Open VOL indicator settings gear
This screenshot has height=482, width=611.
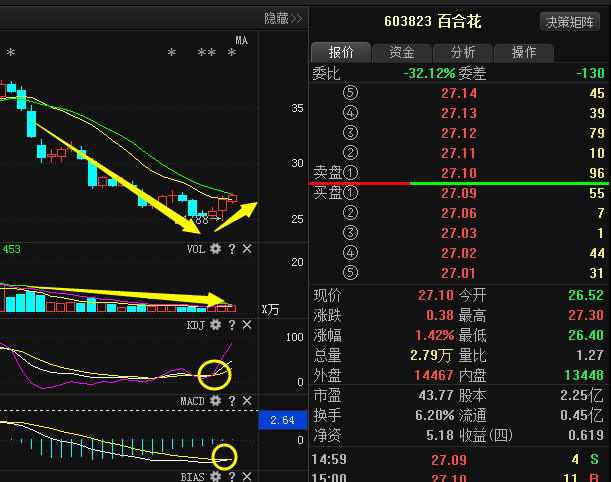tap(215, 249)
